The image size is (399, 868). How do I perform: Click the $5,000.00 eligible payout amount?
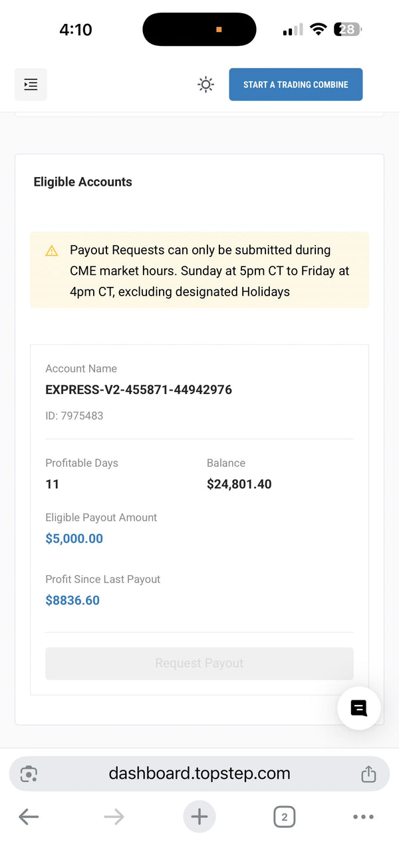pos(74,539)
